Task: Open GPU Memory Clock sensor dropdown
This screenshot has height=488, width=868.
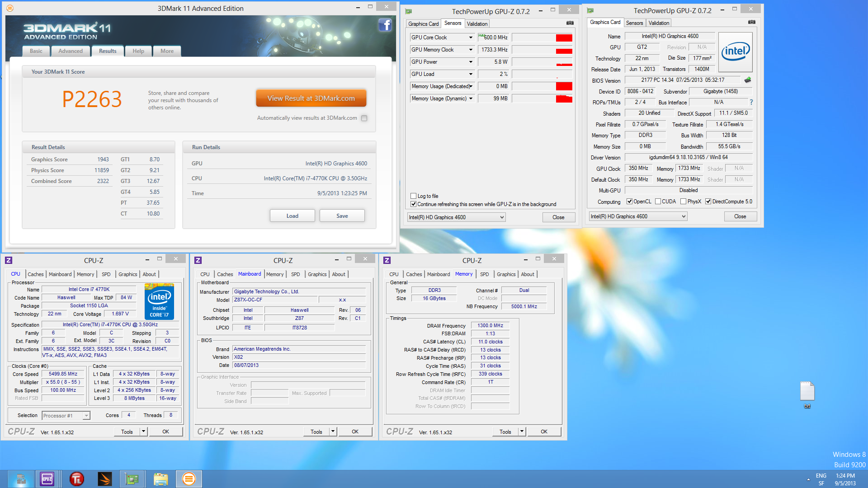Action: coord(471,50)
